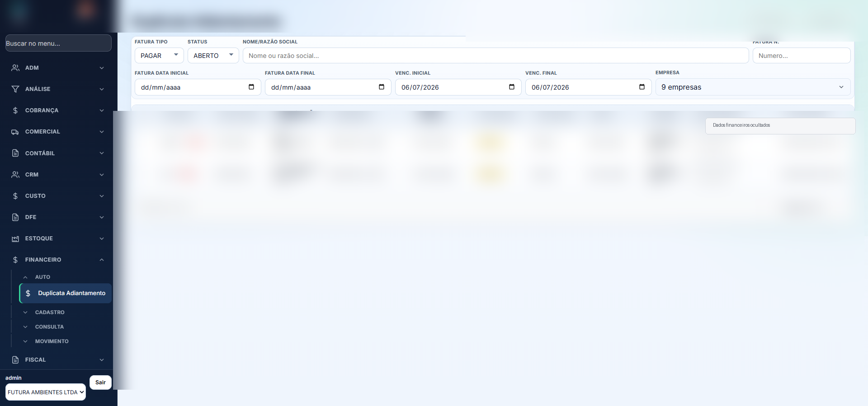Click the COBRANÇA dollar icon

[15, 110]
